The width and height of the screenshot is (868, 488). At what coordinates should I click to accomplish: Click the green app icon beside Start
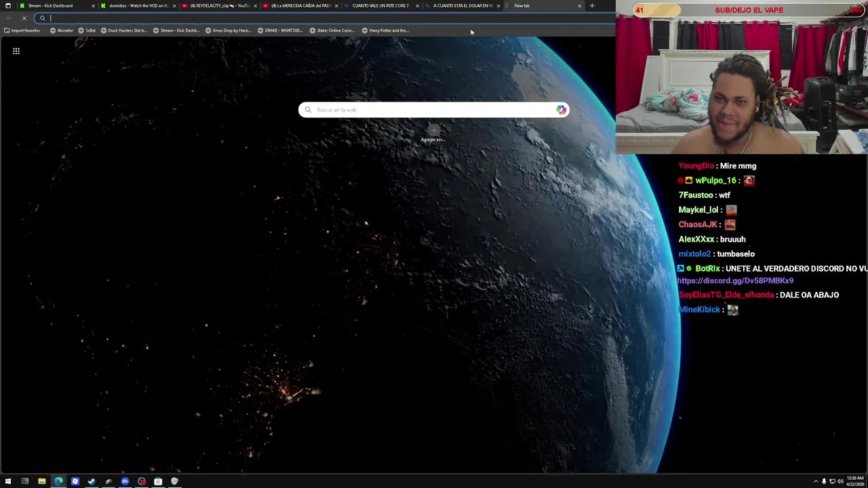25,481
